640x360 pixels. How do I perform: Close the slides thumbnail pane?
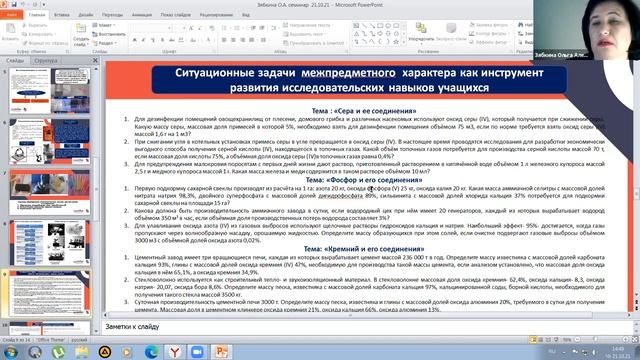95,60
